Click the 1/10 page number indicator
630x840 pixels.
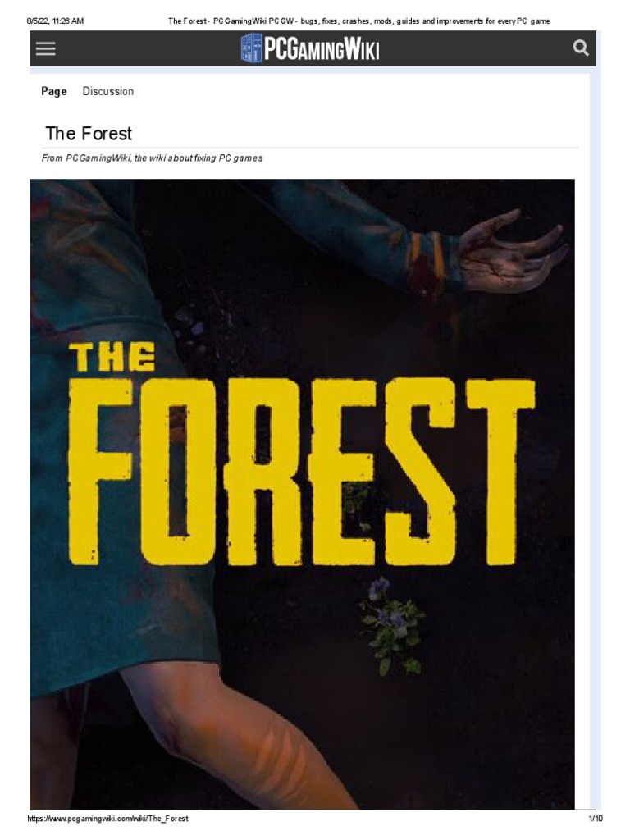(x=595, y=819)
